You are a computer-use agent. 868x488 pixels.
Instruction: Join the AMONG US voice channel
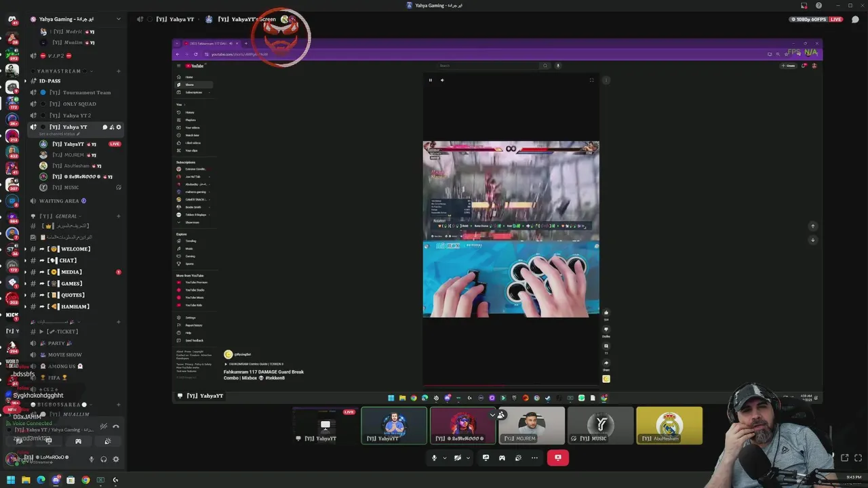pos(75,366)
